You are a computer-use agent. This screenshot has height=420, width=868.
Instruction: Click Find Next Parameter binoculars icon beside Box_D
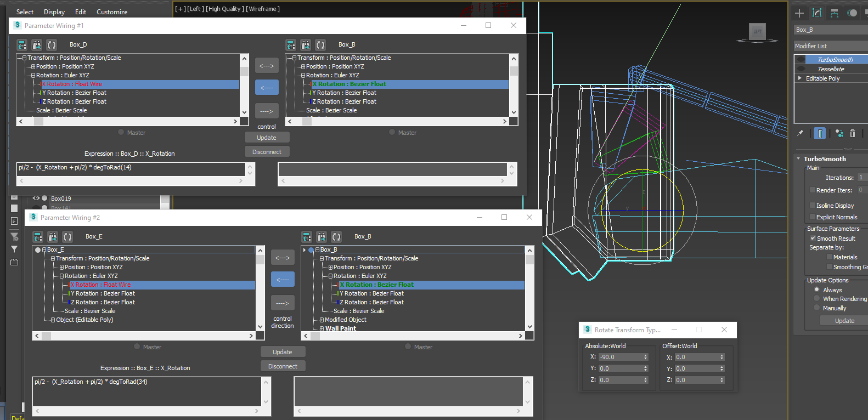37,45
